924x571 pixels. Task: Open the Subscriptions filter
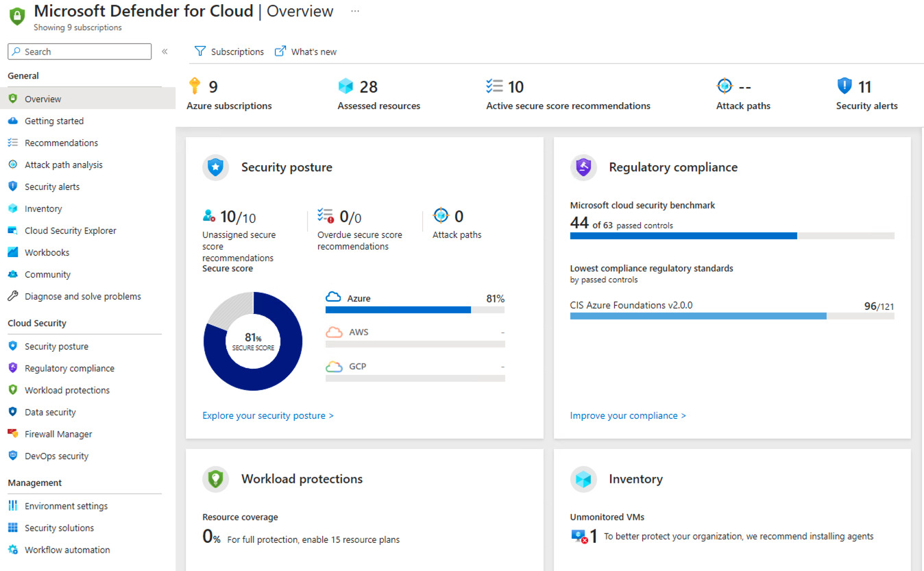(230, 51)
